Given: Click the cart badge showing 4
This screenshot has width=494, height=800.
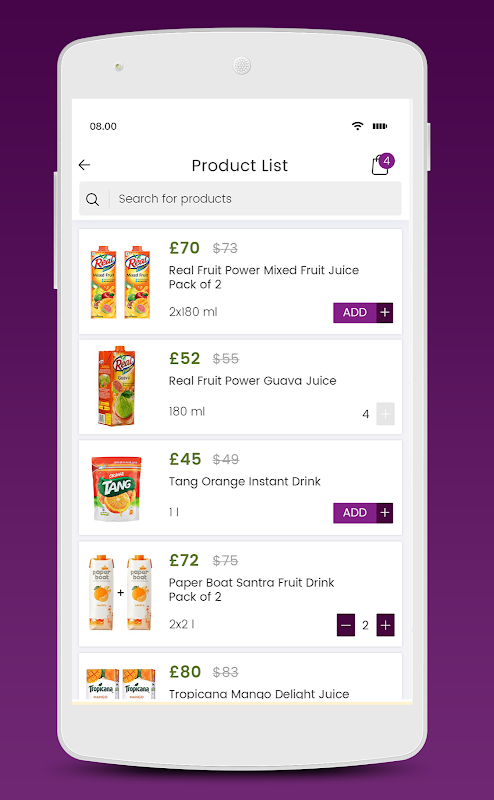Looking at the screenshot, I should pos(386,161).
